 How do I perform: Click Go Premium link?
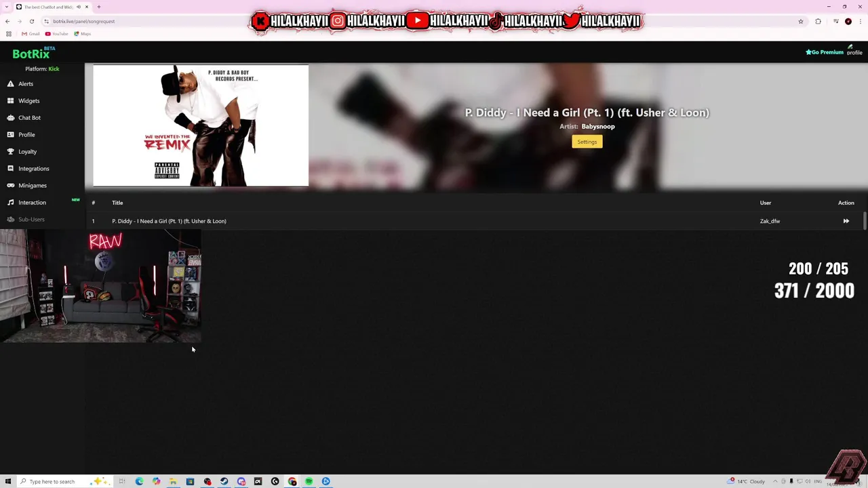(825, 52)
